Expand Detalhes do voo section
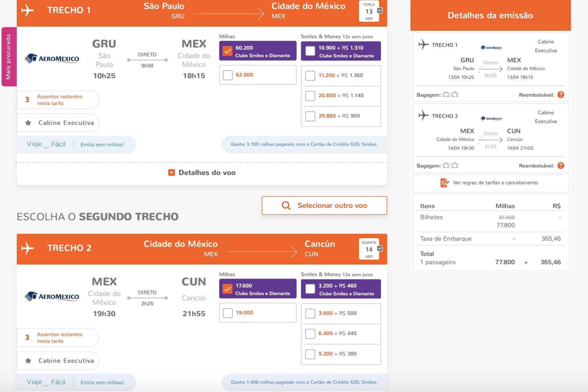This screenshot has width=588, height=392. point(202,173)
